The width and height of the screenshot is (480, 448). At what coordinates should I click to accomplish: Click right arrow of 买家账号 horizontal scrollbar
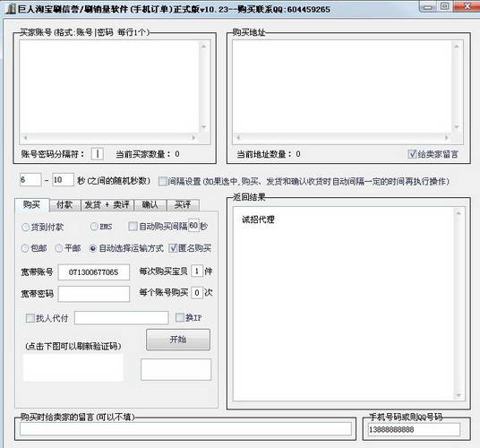click(193, 138)
